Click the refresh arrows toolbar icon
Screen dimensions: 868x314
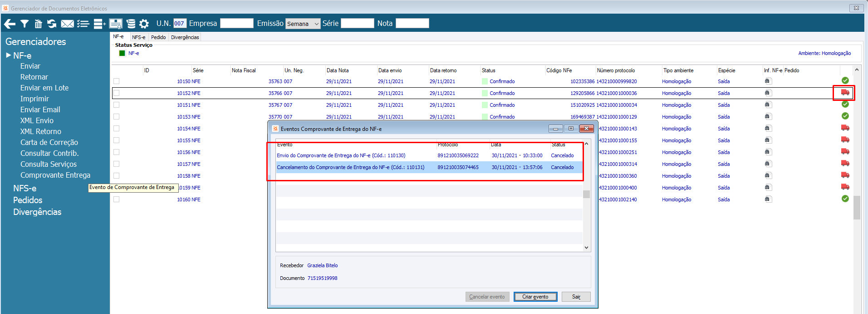point(52,24)
